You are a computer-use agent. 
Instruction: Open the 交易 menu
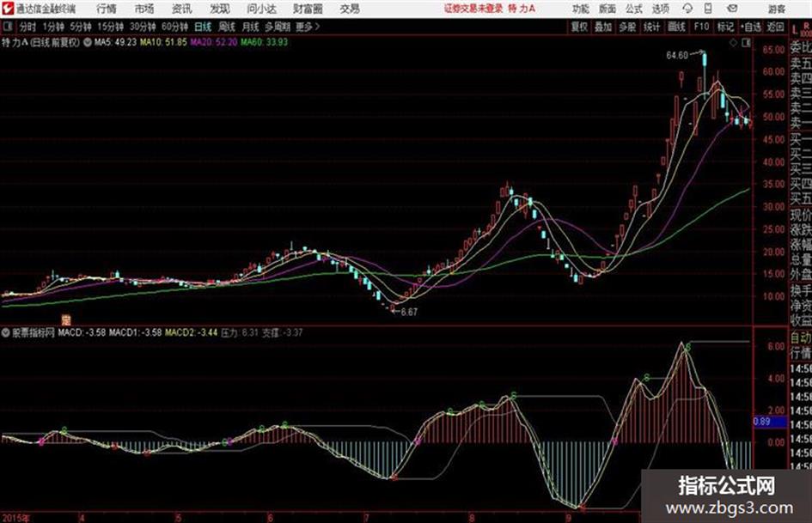click(x=350, y=9)
